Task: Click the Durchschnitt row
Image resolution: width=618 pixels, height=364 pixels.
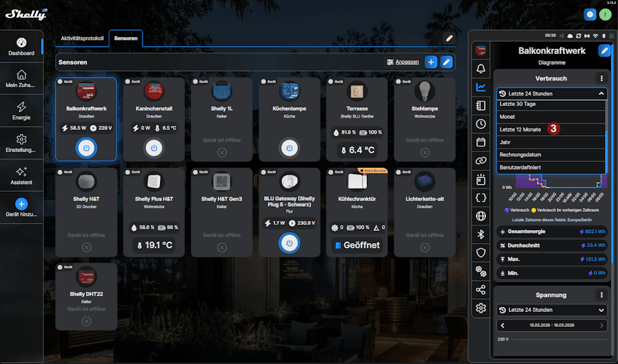Action: tap(552, 246)
